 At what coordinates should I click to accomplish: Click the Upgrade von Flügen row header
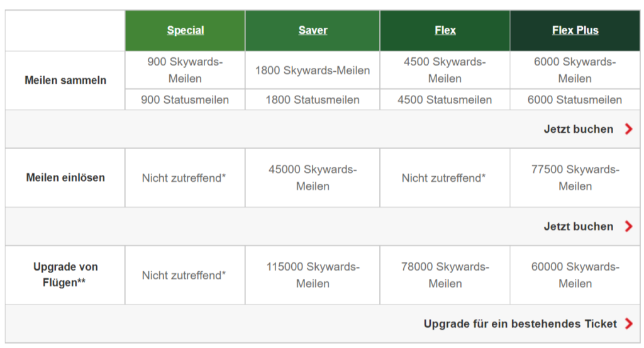tap(65, 275)
